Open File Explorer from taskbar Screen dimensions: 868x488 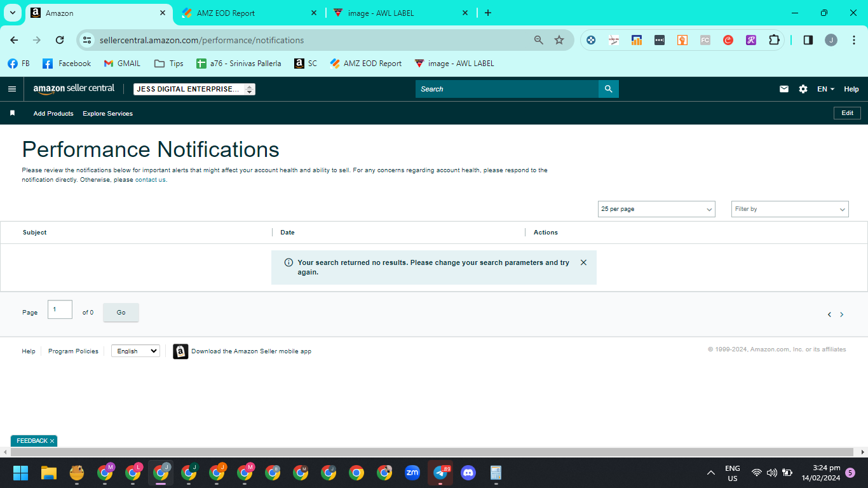(49, 473)
